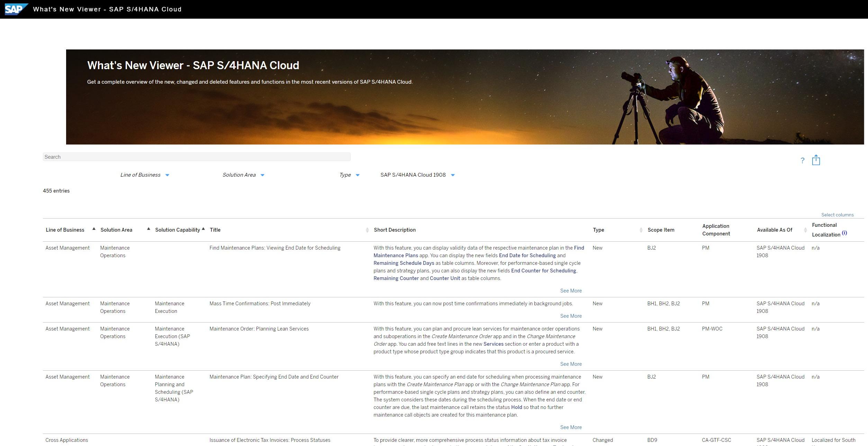See More for Planning Lean Services entry
Viewport: 868px width, 446px height.
point(571,364)
